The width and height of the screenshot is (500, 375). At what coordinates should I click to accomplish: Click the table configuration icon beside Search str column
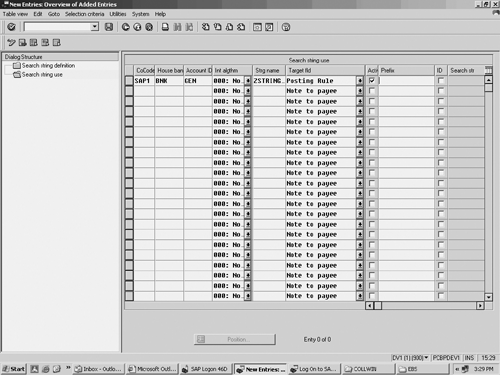tap(488, 70)
